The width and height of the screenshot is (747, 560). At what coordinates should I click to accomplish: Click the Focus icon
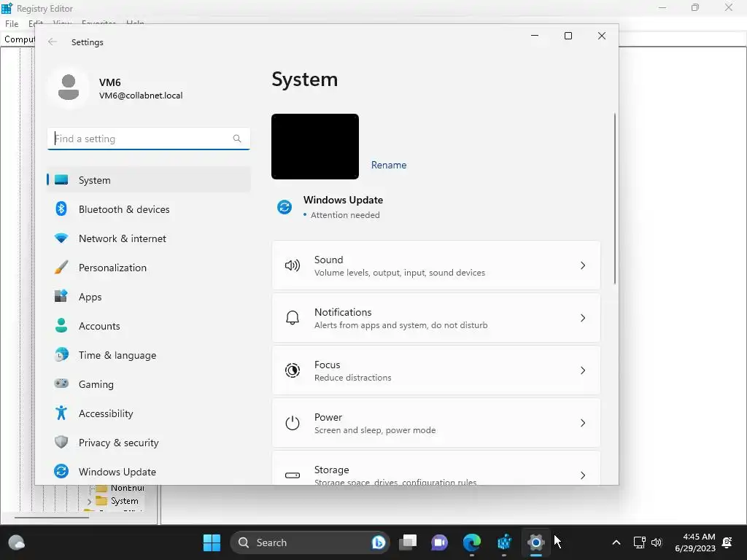(x=292, y=370)
